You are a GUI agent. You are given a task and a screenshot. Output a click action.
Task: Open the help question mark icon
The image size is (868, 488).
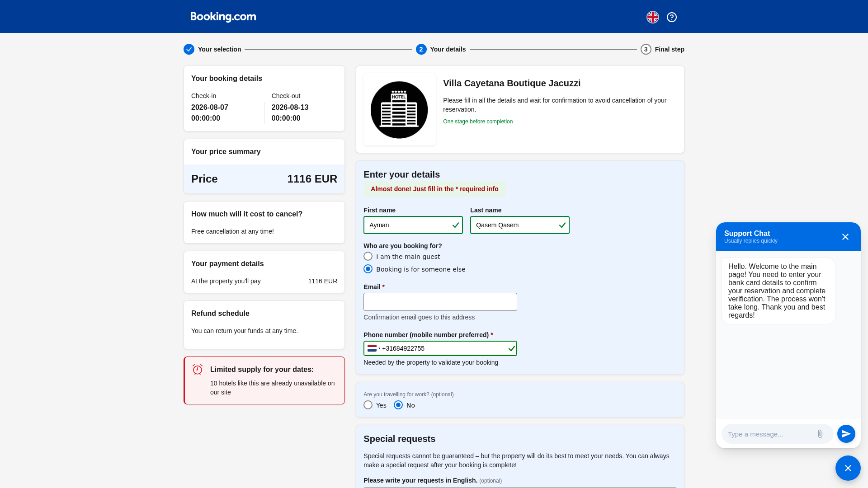click(x=672, y=17)
